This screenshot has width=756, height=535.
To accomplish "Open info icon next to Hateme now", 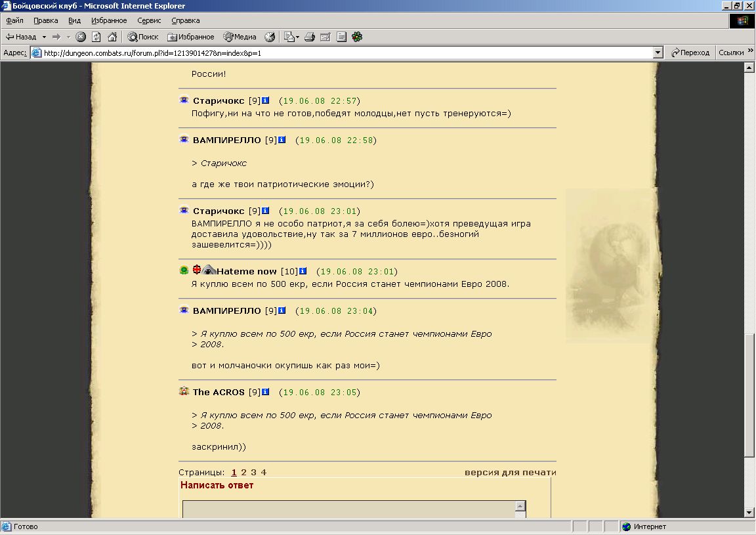I will coord(303,271).
